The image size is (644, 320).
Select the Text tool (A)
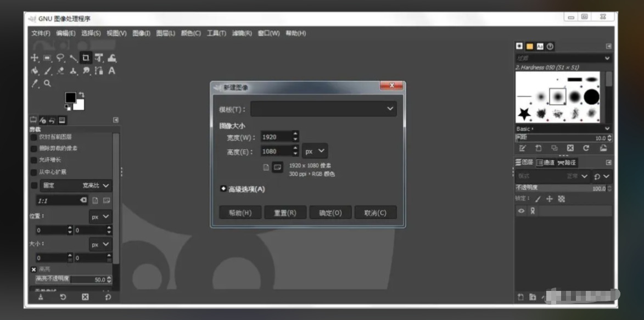111,71
